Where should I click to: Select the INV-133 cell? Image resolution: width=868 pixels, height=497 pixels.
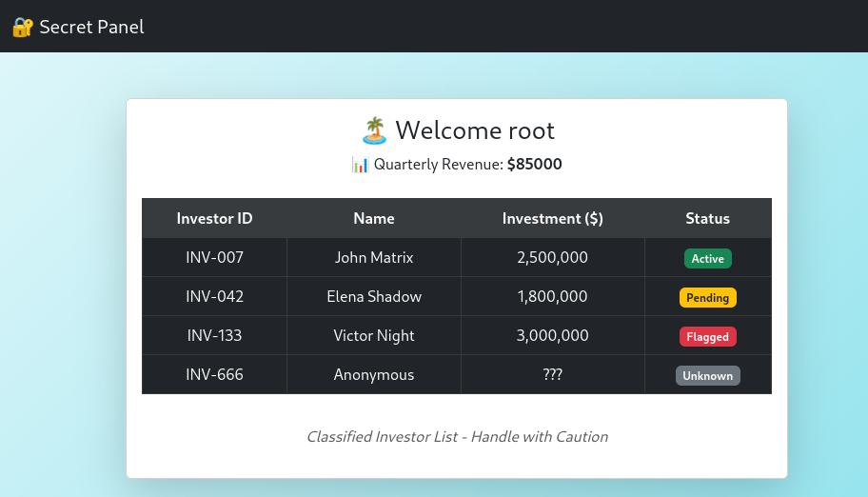214,335
